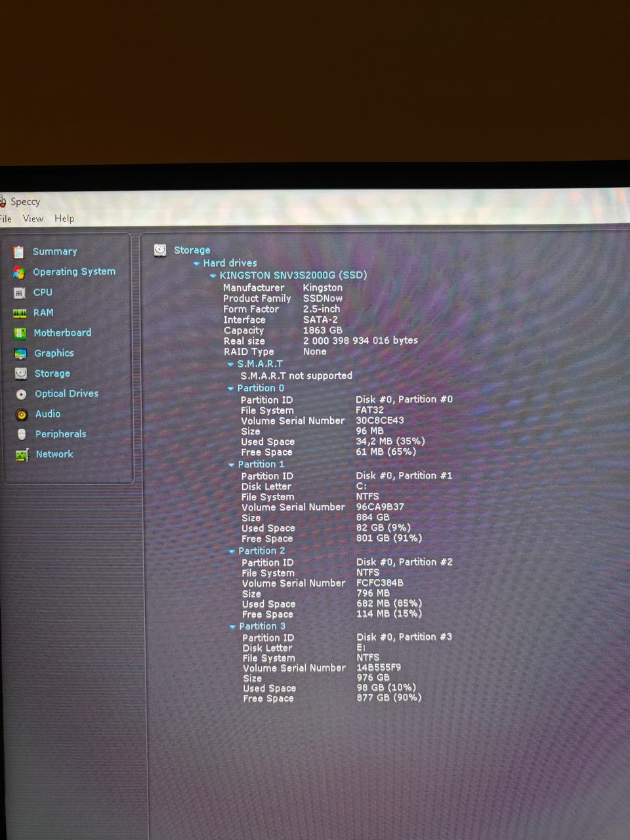
Task: Select the C: disk letter value
Action: (x=362, y=486)
